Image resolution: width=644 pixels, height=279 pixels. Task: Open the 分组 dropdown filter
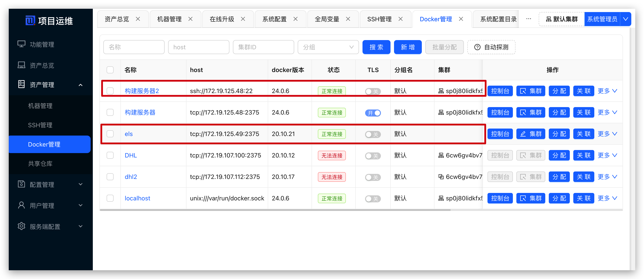coord(328,47)
